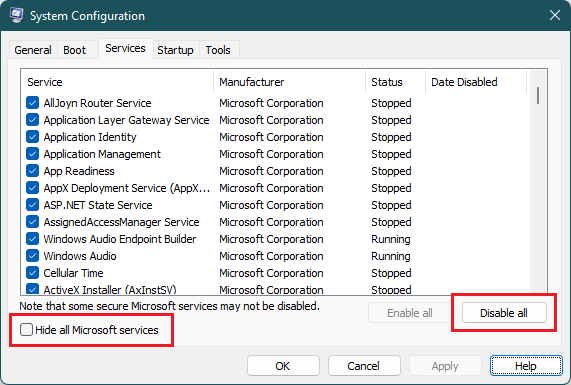Click Microsoft Corporation in App Readiness row
The height and width of the screenshot is (385, 571).
click(x=271, y=171)
